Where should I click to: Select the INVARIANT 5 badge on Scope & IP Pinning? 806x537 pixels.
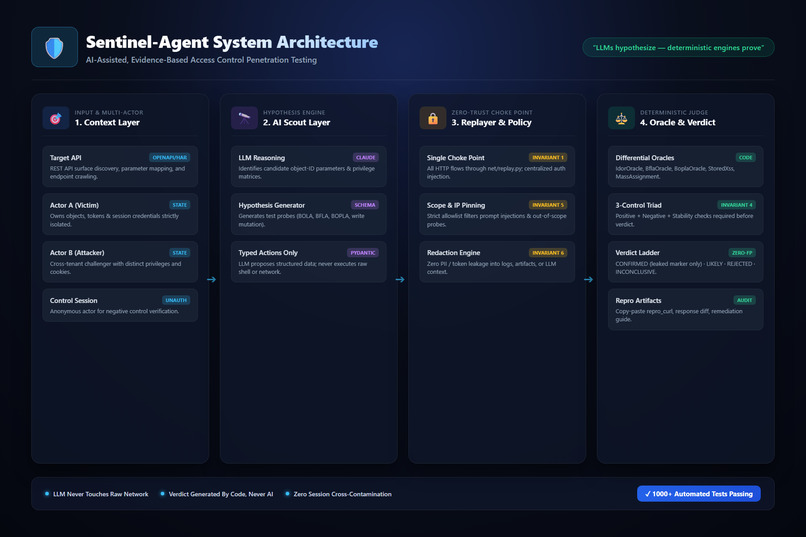pyautogui.click(x=548, y=205)
